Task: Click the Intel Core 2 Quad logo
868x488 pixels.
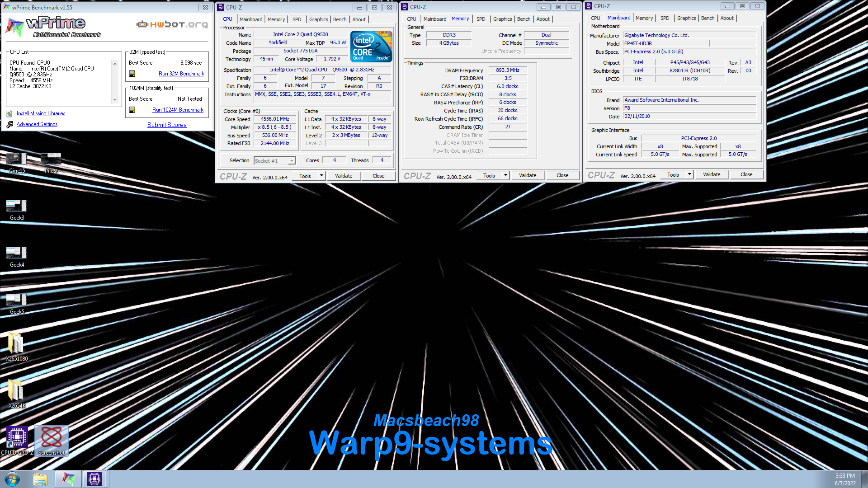Action: point(371,46)
